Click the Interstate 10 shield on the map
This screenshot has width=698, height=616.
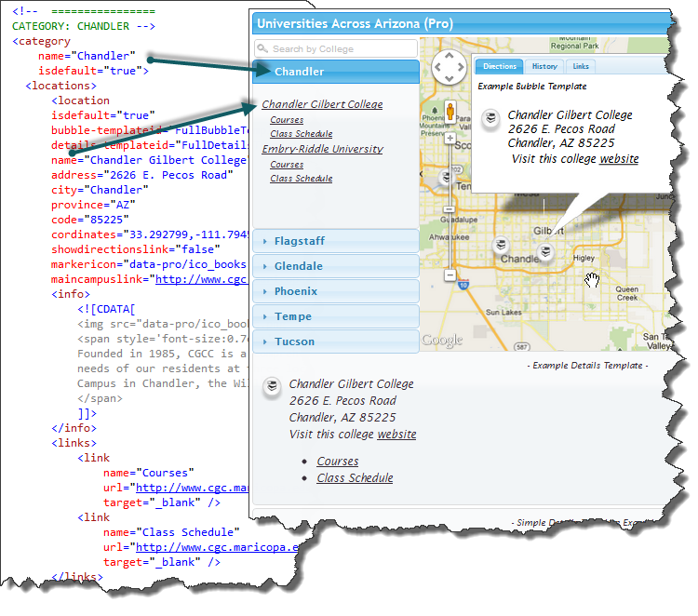463,285
